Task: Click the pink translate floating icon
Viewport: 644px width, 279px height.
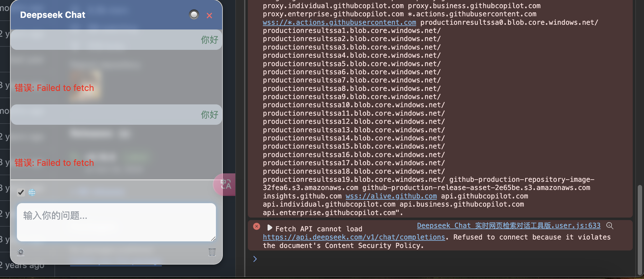Action: (225, 184)
